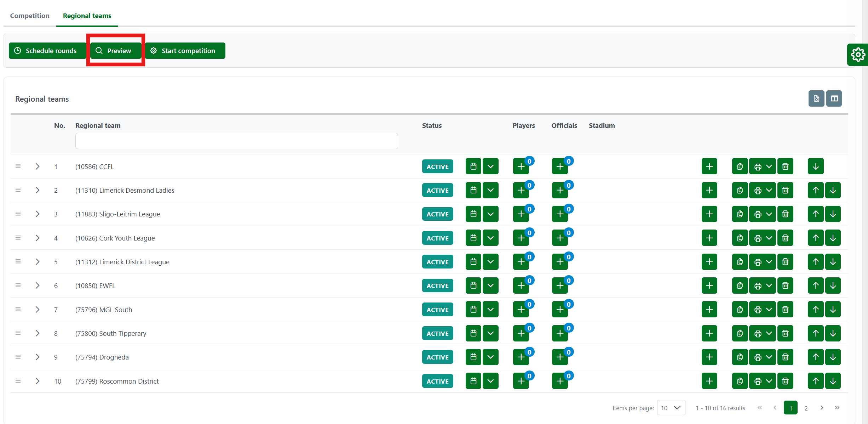Open column chooser icon above the table
This screenshot has width=868, height=424.
point(834,98)
